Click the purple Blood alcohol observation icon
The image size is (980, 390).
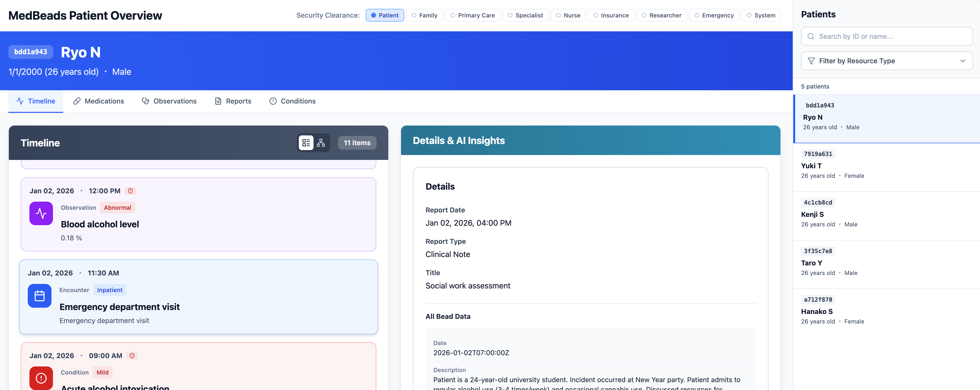[x=41, y=213]
